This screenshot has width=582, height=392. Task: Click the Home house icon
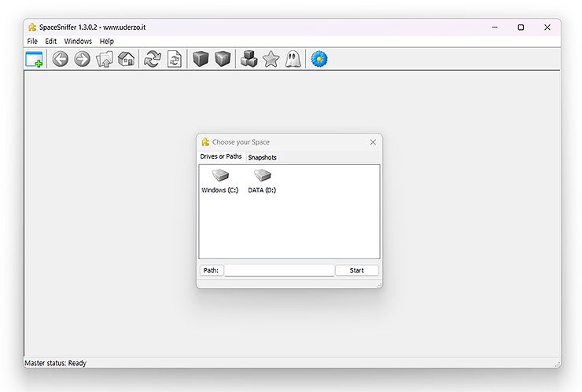tap(126, 59)
